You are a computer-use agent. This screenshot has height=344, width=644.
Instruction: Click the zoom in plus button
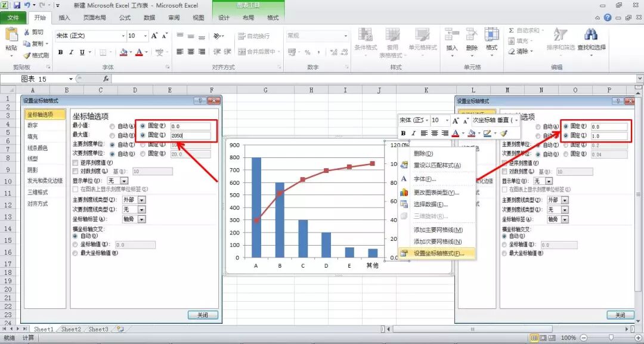[x=638, y=337]
